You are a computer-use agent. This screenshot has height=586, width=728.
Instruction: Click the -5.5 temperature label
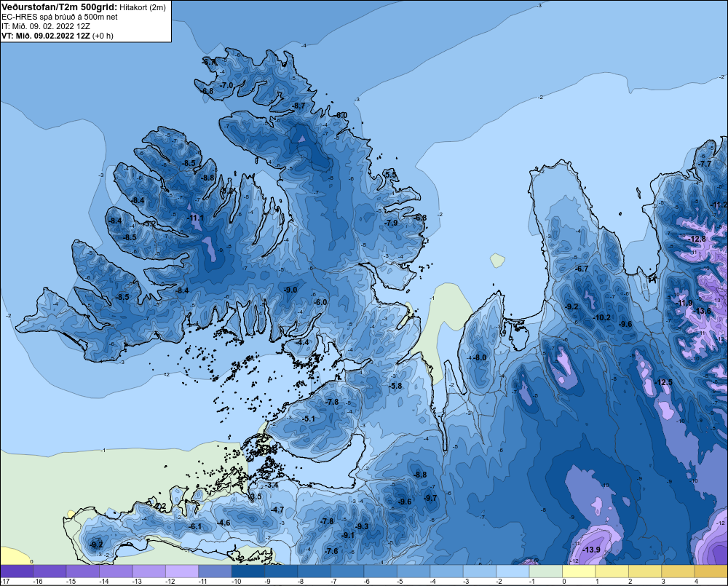point(390,175)
